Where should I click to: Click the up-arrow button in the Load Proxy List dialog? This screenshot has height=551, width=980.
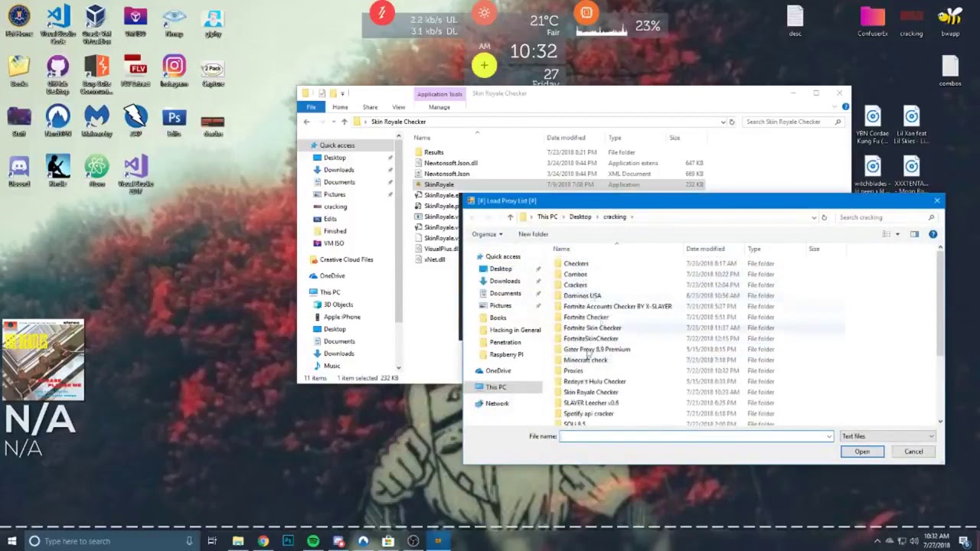(511, 217)
